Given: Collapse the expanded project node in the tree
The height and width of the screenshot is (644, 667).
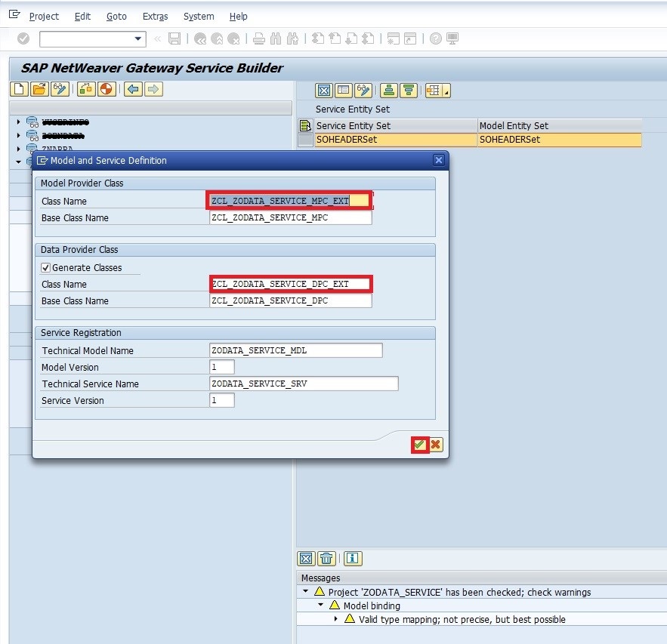Looking at the screenshot, I should pos(18,162).
